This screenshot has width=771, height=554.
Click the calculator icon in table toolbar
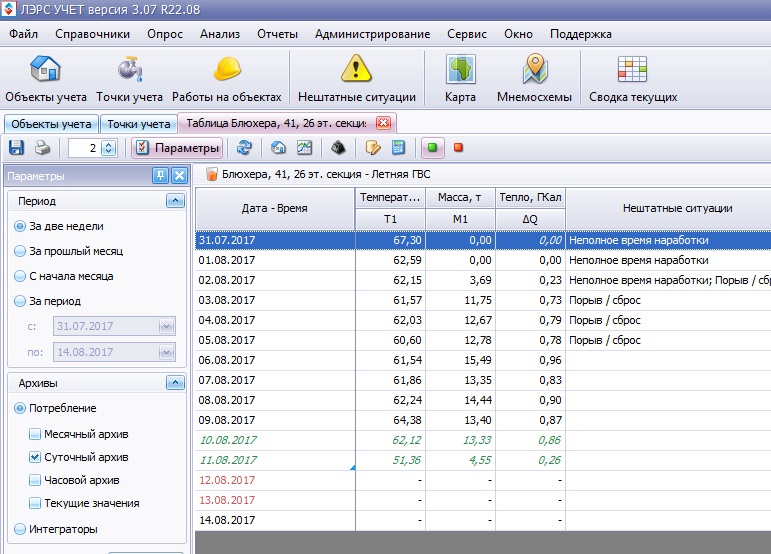click(398, 147)
